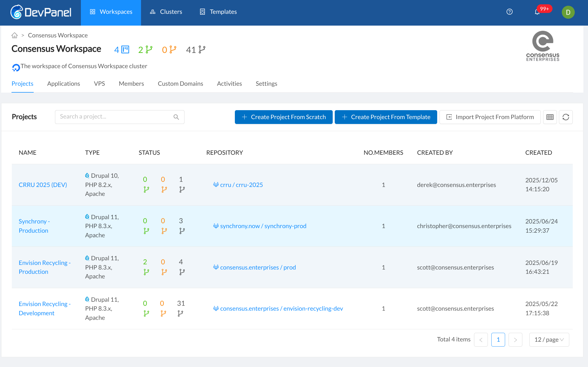Image resolution: width=588 pixels, height=367 pixels.
Task: Click green branch icon for Envision Recycling - Development
Action: tap(146, 314)
